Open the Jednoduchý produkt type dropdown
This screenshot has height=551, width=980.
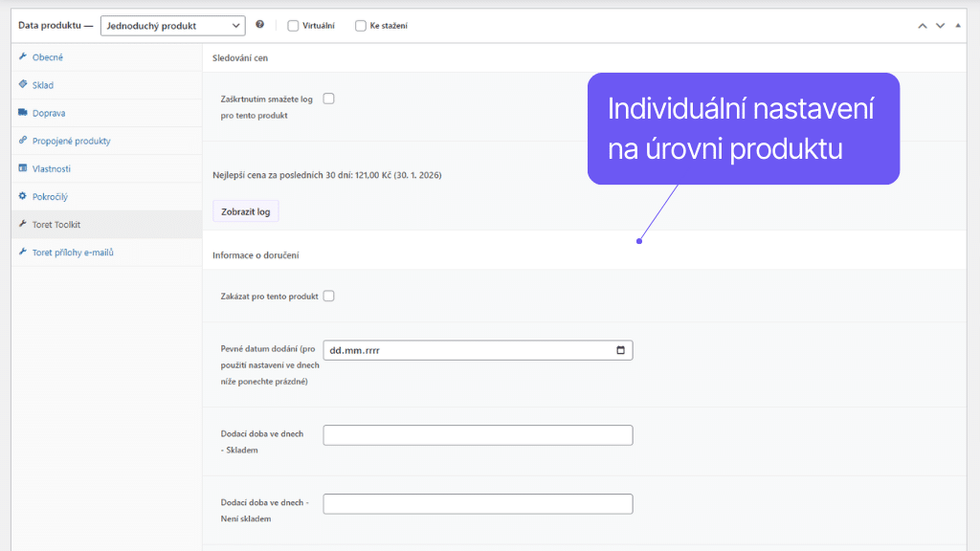(173, 26)
